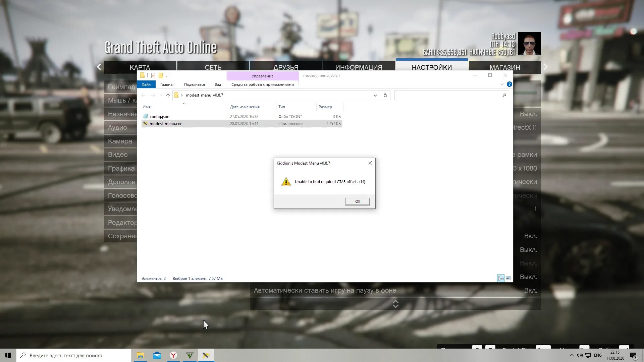Toggle pause game in background setting
Viewport: 644px width, 362px height.
395,290
